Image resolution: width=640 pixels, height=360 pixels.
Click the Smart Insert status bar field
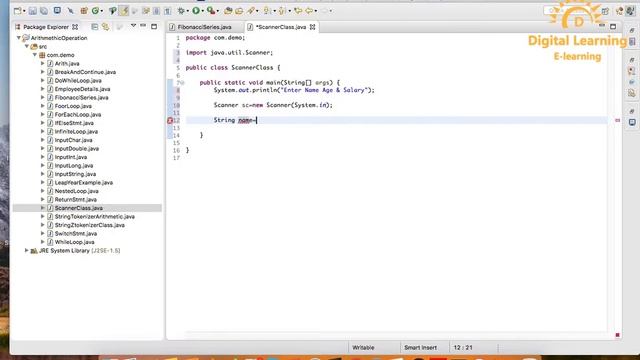coord(420,348)
